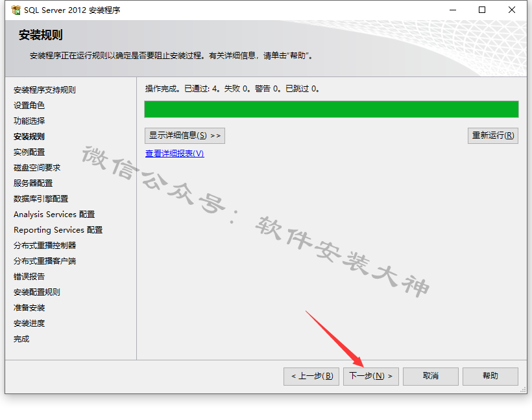Select 实例配置 step in sidebar
This screenshot has height=420, width=532.
pyautogui.click(x=29, y=152)
